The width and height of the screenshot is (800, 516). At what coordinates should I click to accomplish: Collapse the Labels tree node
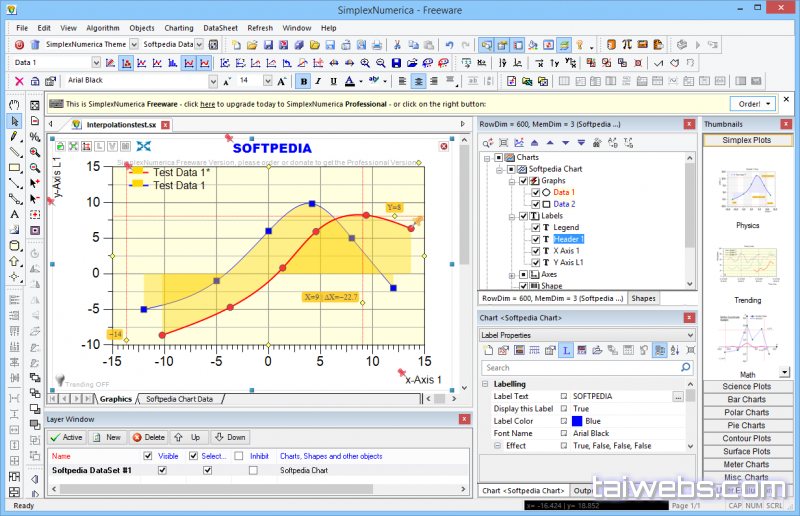tap(512, 216)
